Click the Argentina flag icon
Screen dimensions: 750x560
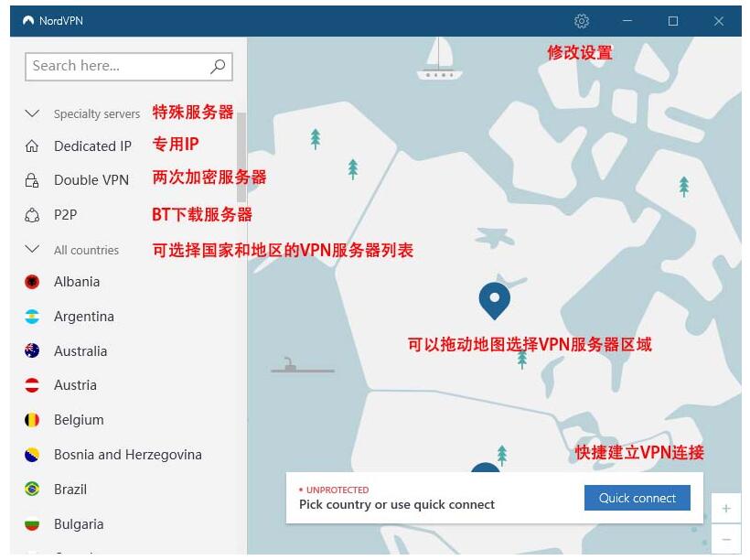[x=32, y=317]
